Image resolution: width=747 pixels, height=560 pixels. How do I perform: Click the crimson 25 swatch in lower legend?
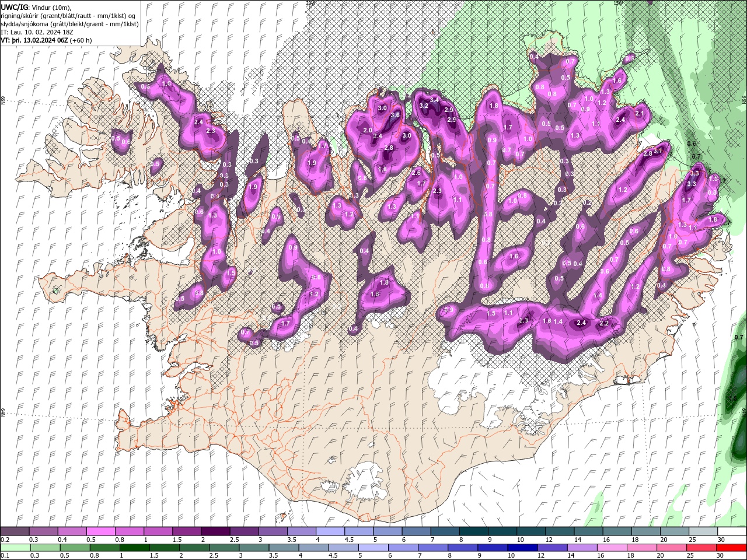701,548
